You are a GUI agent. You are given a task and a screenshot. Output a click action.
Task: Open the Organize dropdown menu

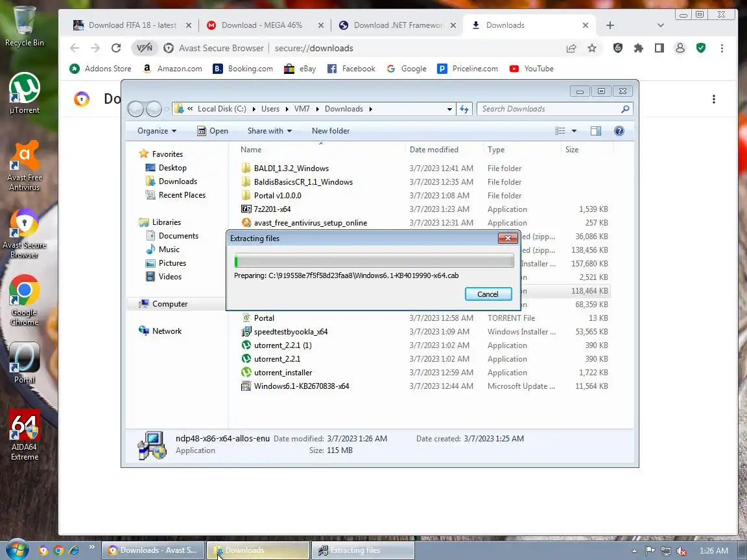pos(157,131)
